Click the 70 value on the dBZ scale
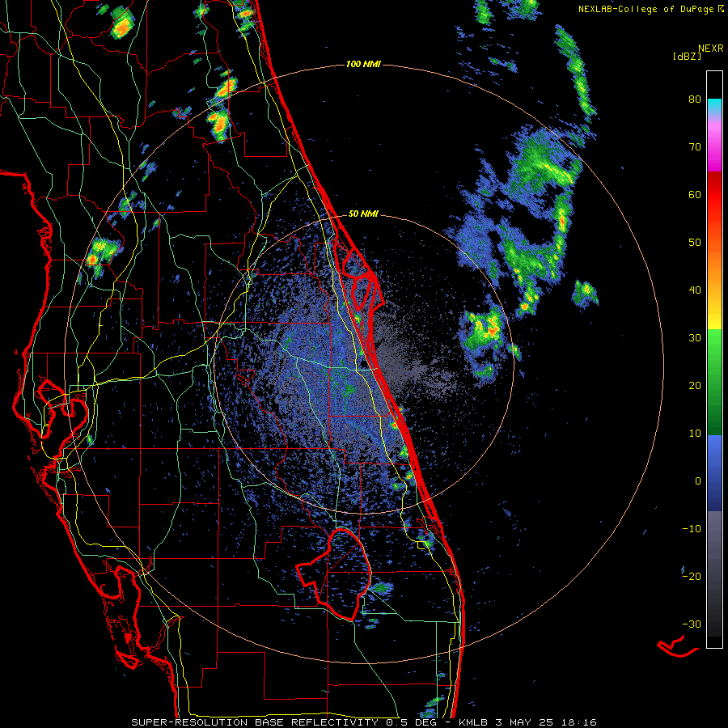The height and width of the screenshot is (728, 728). [695, 147]
